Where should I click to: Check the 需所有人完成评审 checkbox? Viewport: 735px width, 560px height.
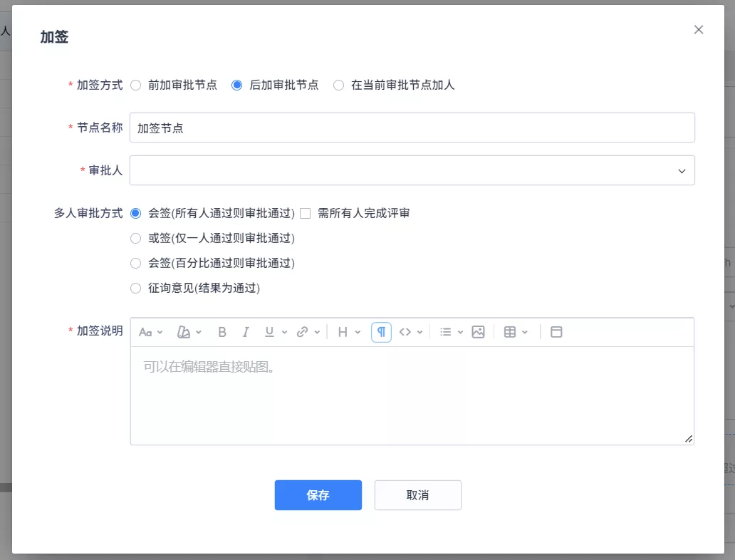click(x=306, y=213)
